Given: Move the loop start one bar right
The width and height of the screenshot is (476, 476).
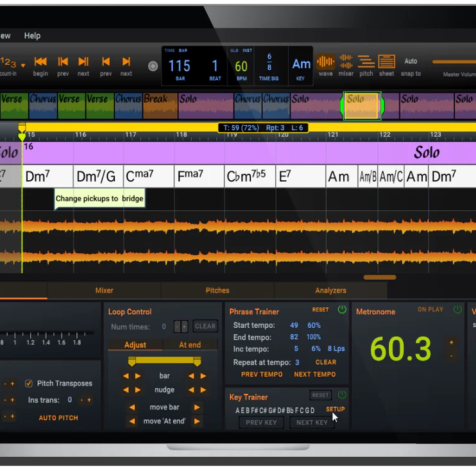Looking at the screenshot, I should click(x=138, y=376).
